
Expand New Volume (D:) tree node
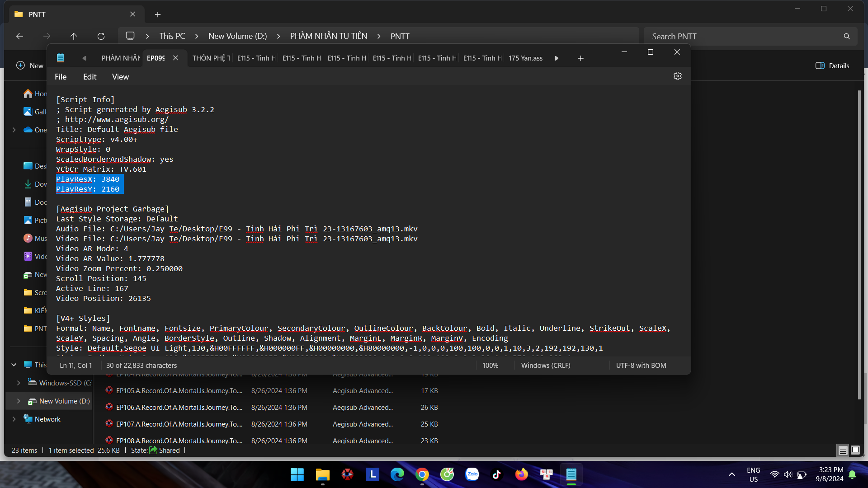click(19, 401)
